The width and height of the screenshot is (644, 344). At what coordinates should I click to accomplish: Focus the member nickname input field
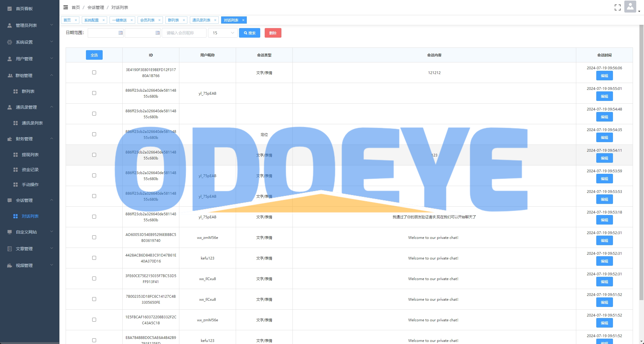coord(184,33)
